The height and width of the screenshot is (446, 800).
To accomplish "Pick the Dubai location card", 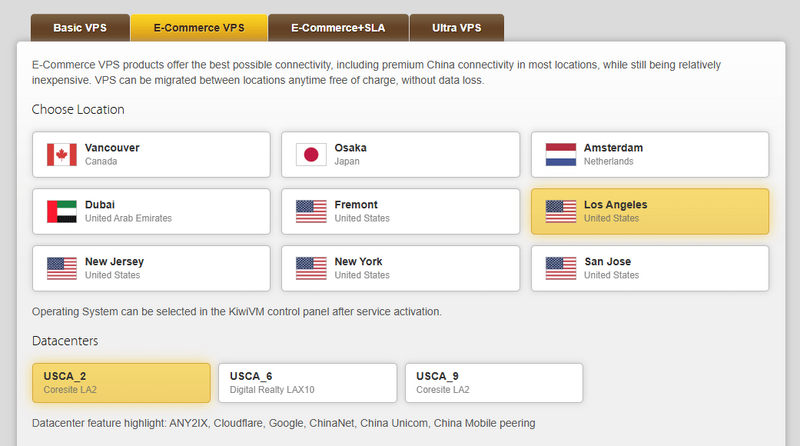I will (x=151, y=211).
